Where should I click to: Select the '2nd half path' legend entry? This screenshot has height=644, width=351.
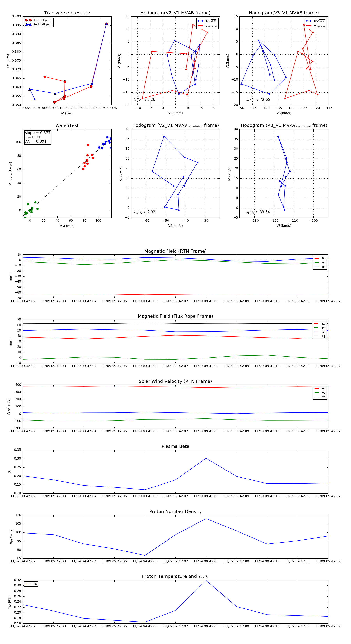[38, 25]
